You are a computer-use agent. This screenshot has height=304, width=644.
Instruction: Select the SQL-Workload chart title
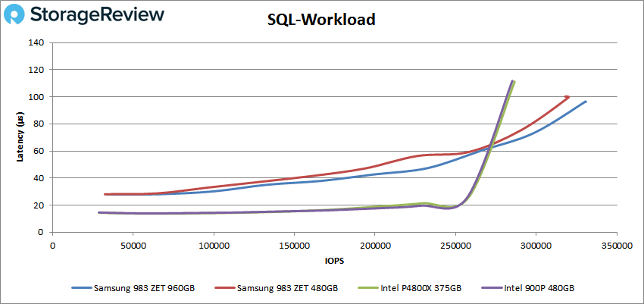[x=321, y=19]
